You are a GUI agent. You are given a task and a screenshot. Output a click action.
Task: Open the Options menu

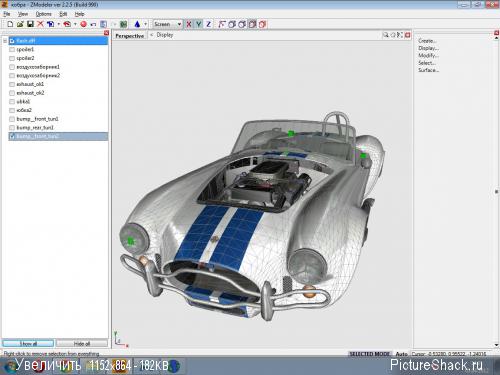44,14
